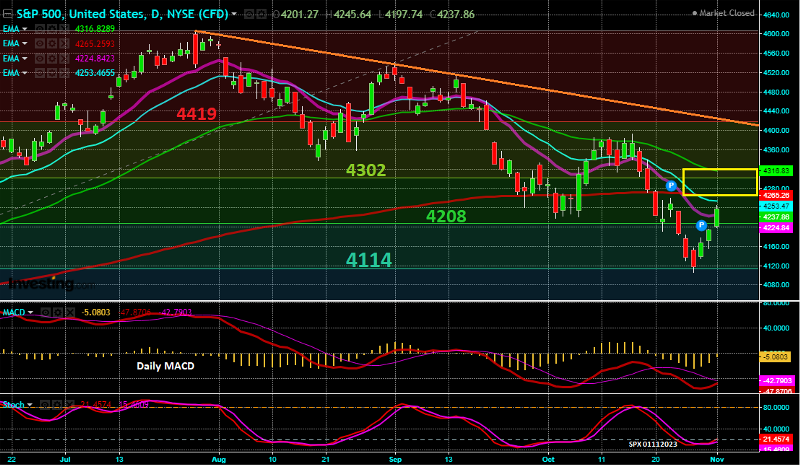The height and width of the screenshot is (466, 800).
Task: Toggle visibility of the EMA 4253.4655 line
Action: point(40,73)
